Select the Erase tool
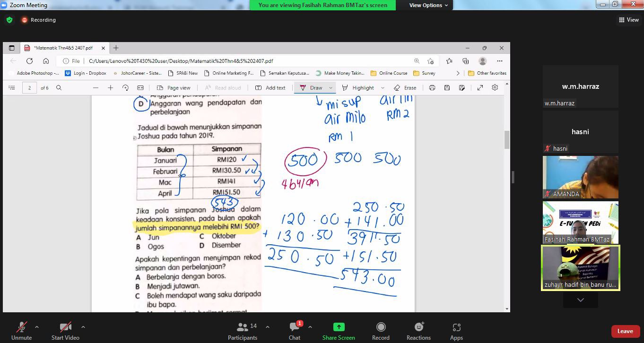Image resolution: width=644 pixels, height=343 pixels. 405,87
